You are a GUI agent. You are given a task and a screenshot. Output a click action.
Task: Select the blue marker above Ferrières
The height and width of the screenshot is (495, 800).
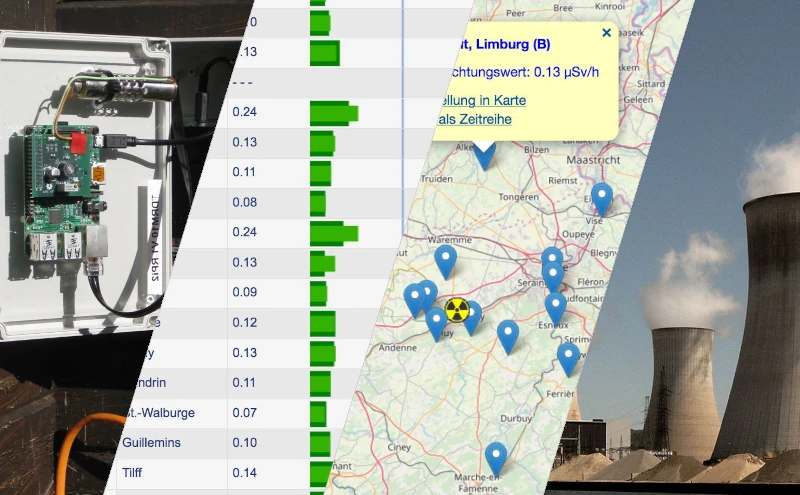[568, 360]
